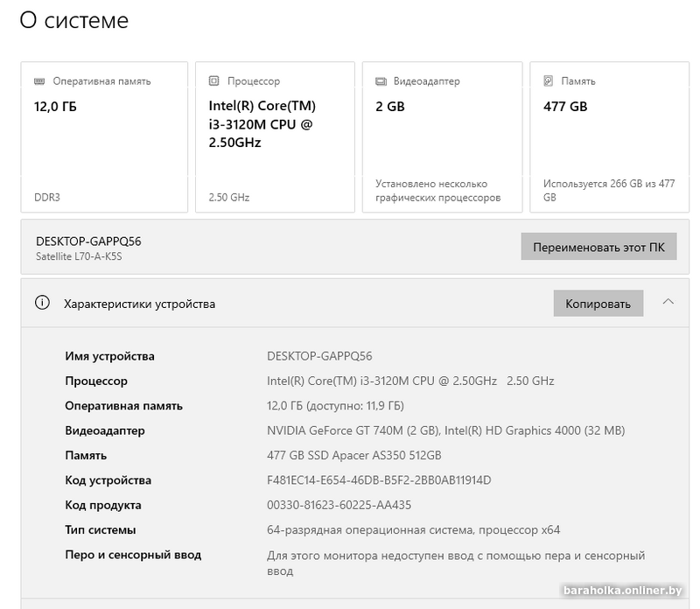This screenshot has height=609, width=700.
Task: Select the product code value 00330-81623-60225-AA435
Action: [x=339, y=505]
